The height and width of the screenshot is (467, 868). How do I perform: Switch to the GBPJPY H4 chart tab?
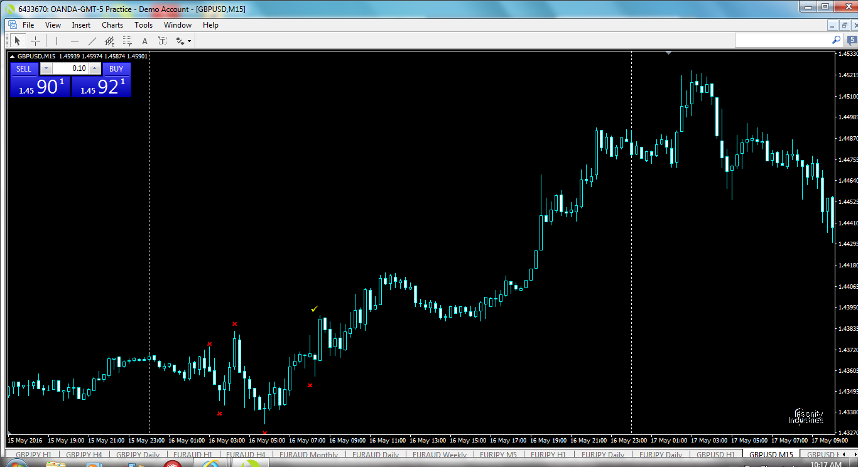[84, 454]
